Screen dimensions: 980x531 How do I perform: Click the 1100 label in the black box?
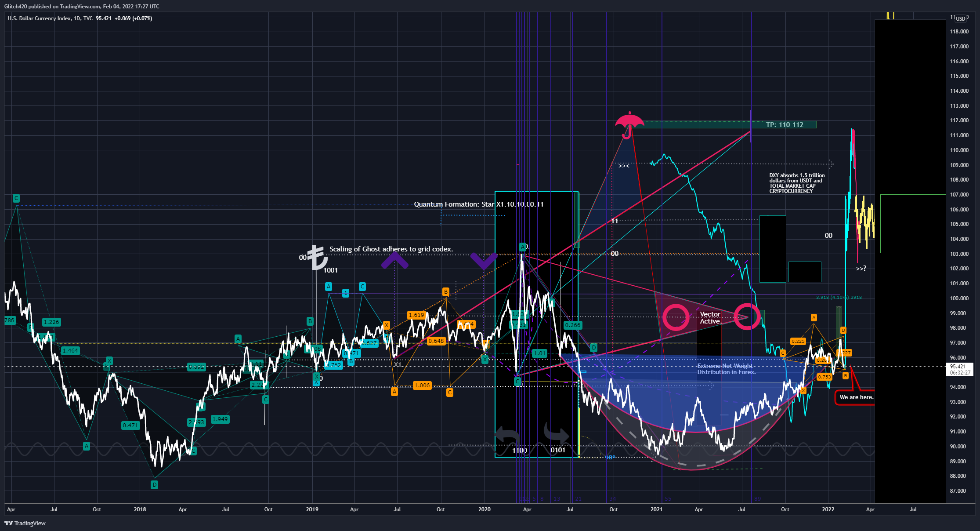point(520,451)
